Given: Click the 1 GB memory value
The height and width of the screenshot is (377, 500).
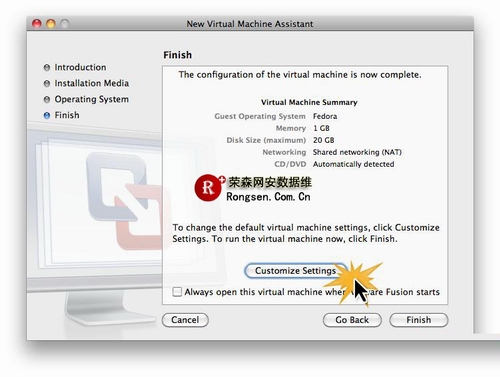Looking at the screenshot, I should coord(321,128).
